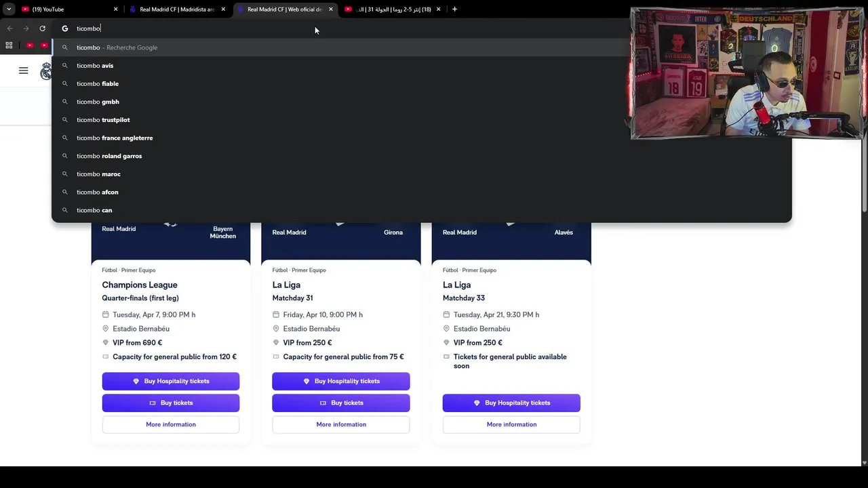
Task: Buy Hospitality tickets for Matchday 31
Action: (341, 381)
